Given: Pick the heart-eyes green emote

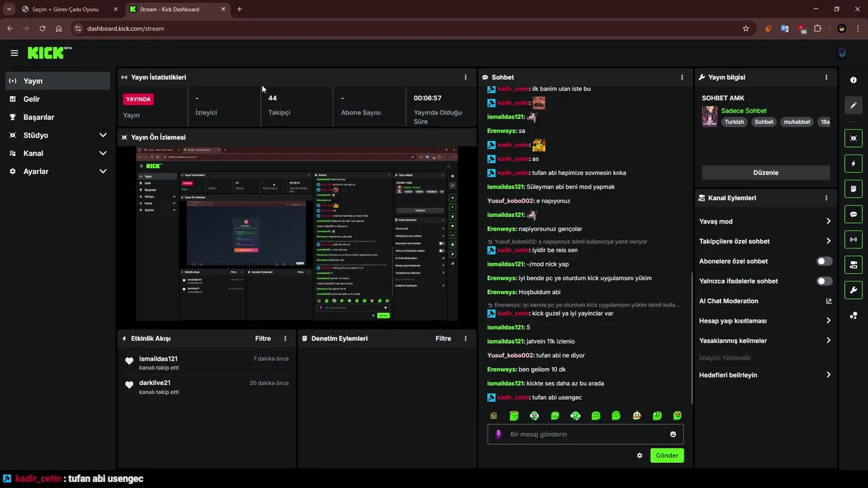Looking at the screenshot, I should pos(677,415).
